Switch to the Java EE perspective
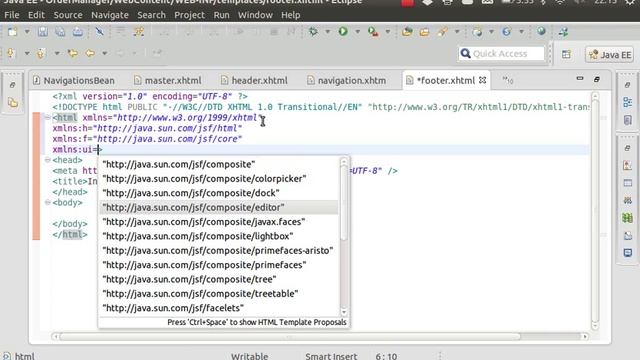The width and height of the screenshot is (640, 360). 610,54
